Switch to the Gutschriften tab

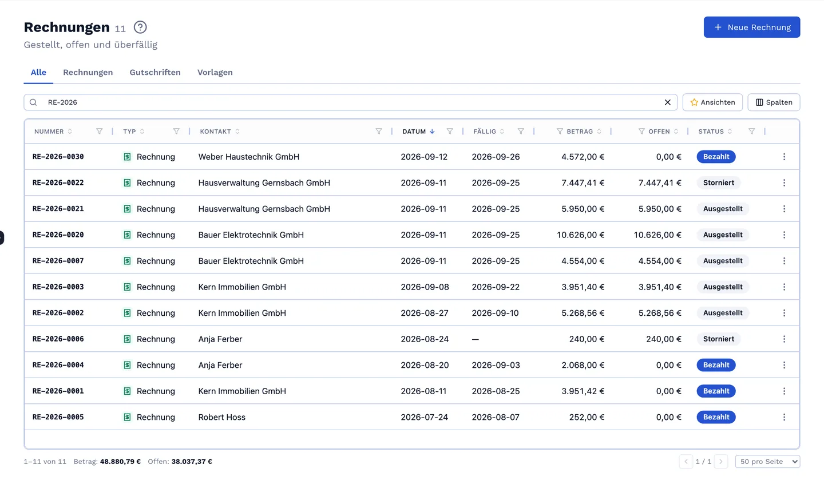click(x=155, y=72)
